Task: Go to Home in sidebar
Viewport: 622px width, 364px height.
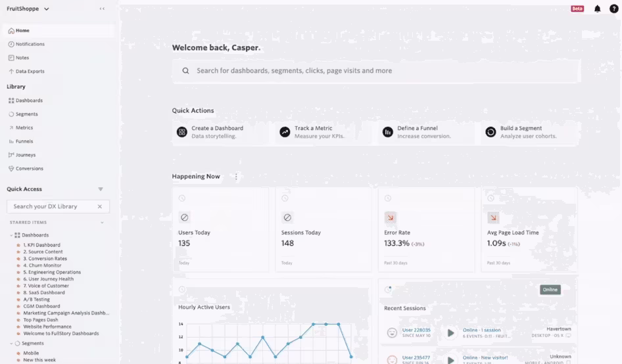Action: tap(59, 30)
